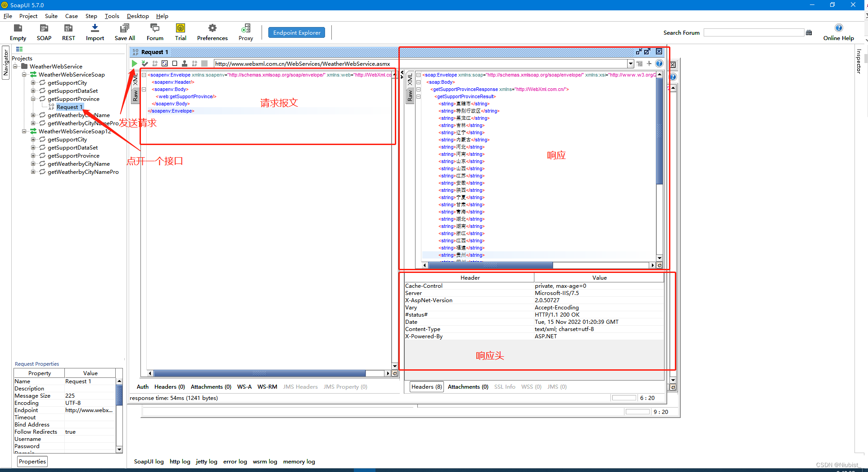Image resolution: width=868 pixels, height=472 pixels.
Task: Open the Forum toolbar icon
Action: [154, 32]
